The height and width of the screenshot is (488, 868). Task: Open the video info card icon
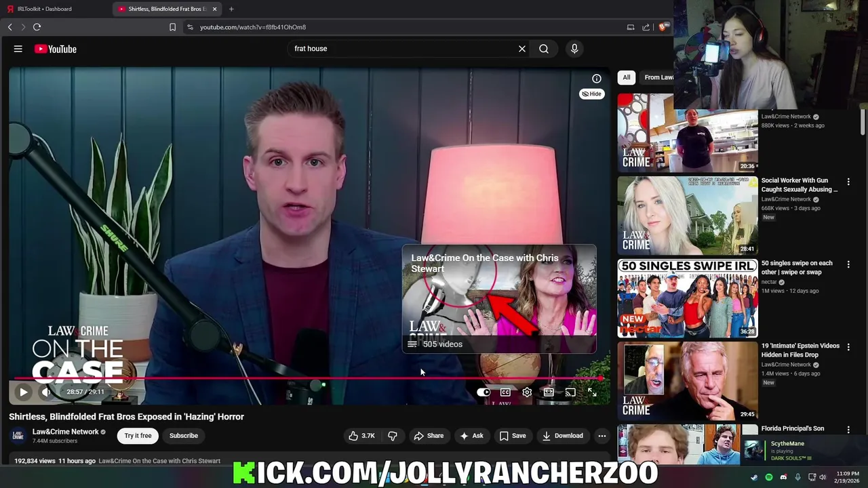click(x=597, y=79)
